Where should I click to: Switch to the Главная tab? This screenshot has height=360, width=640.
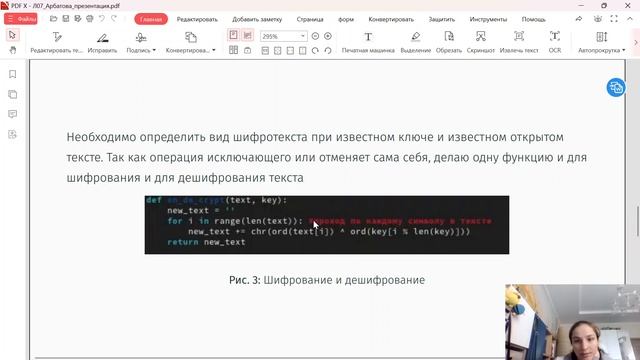pos(151,19)
